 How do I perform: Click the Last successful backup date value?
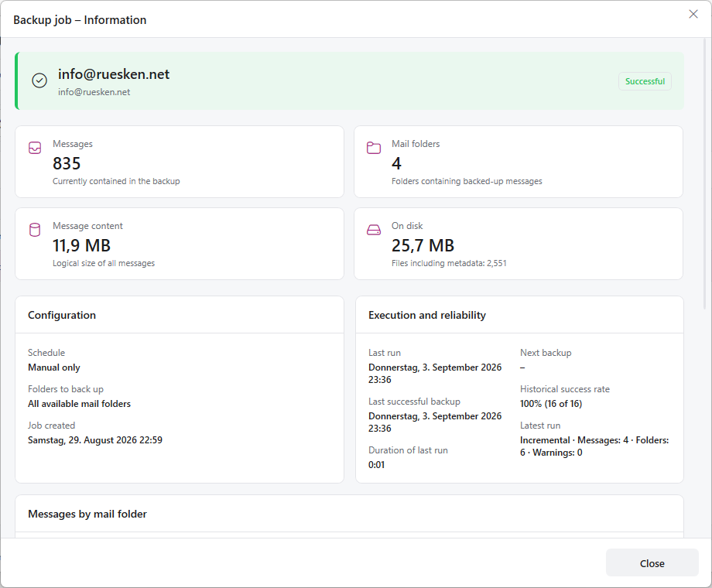click(x=435, y=422)
